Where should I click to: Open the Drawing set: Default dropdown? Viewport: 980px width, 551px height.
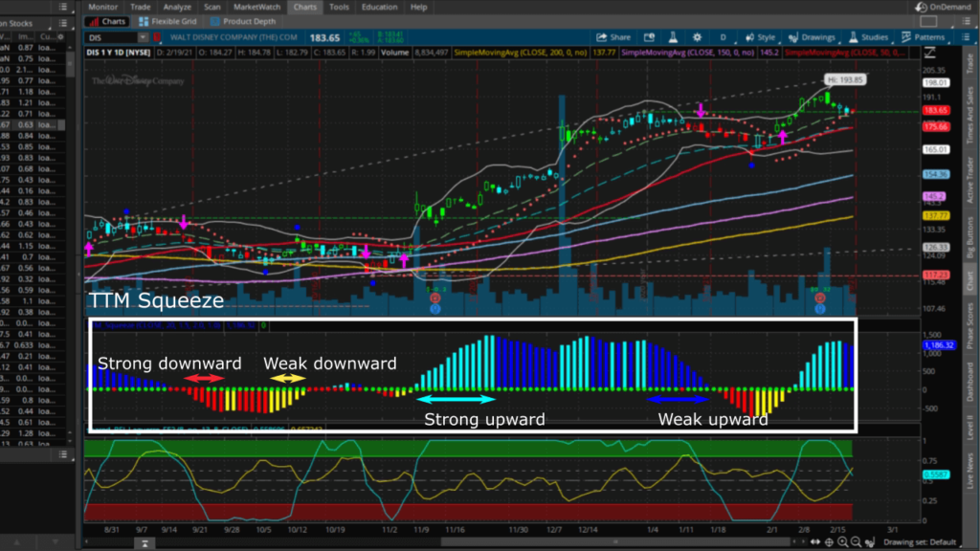click(920, 542)
